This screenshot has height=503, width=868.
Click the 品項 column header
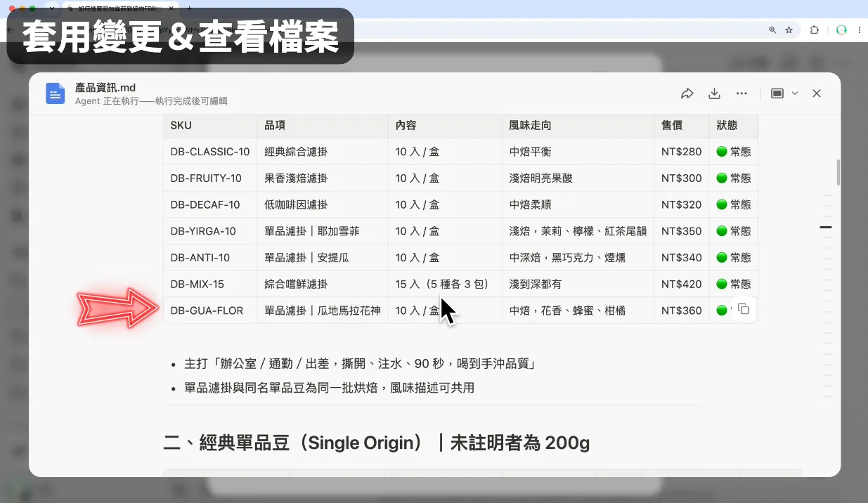323,125
